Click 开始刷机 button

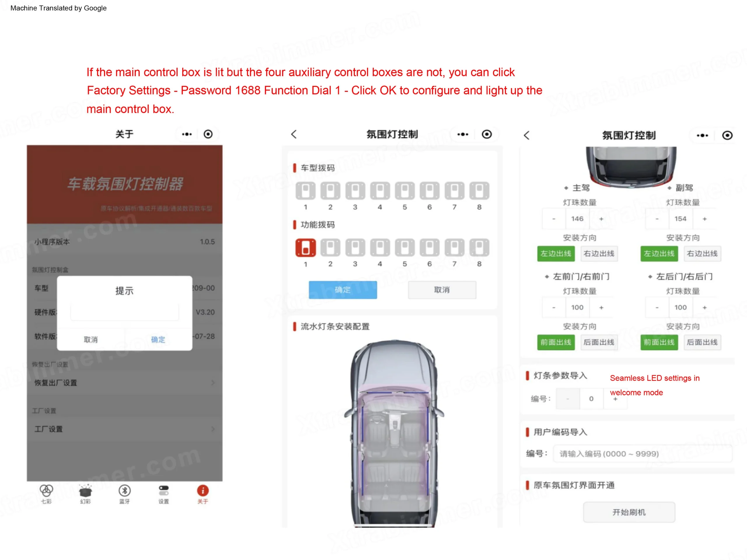629,512
